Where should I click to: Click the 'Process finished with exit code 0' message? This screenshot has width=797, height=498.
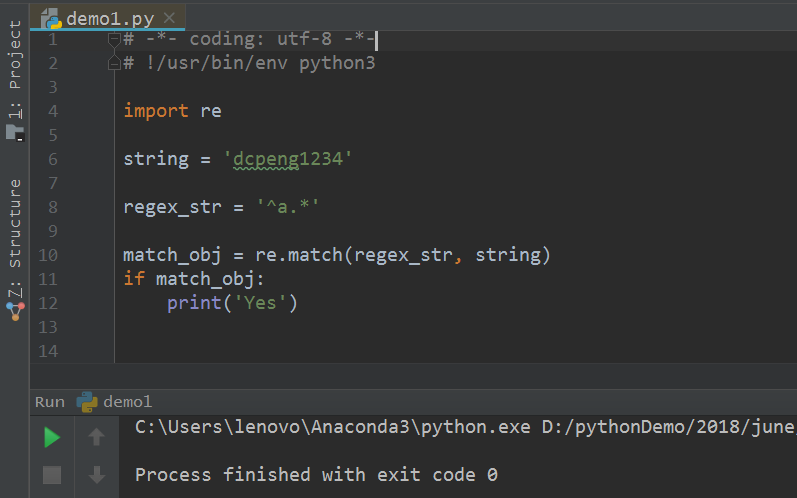[316, 475]
